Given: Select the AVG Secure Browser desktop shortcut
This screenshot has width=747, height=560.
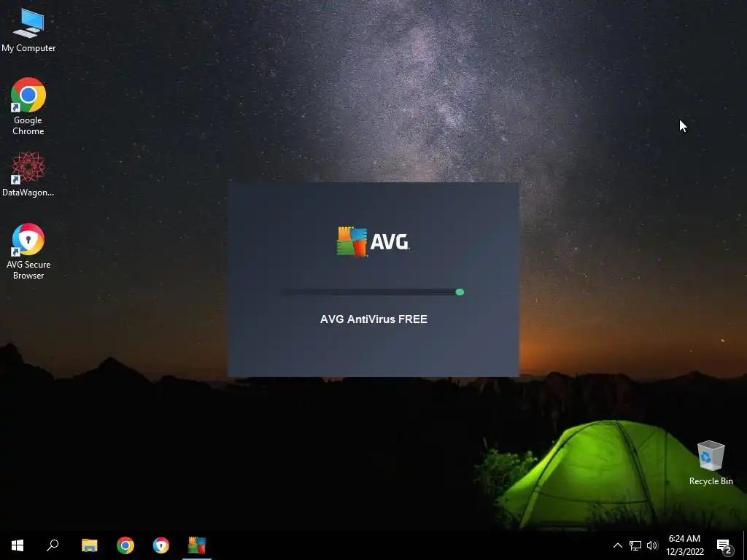Looking at the screenshot, I should [28, 252].
